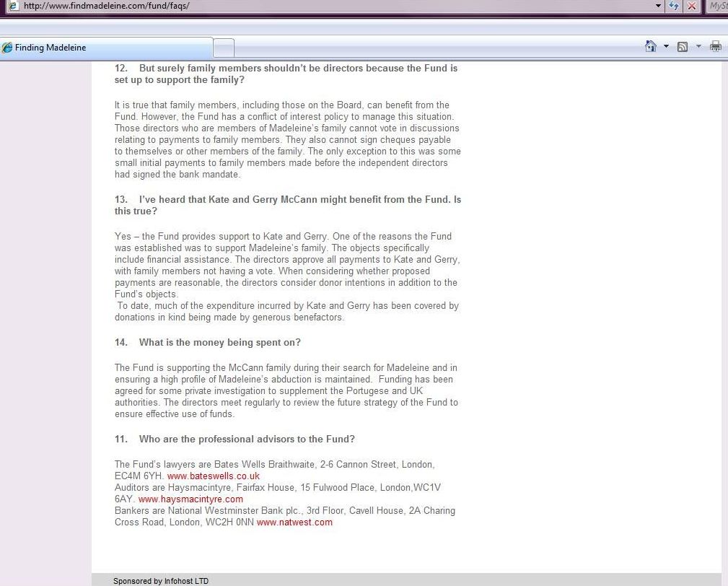
Task: Click the question 13 heading about Kate and Gerry
Action: point(287,205)
